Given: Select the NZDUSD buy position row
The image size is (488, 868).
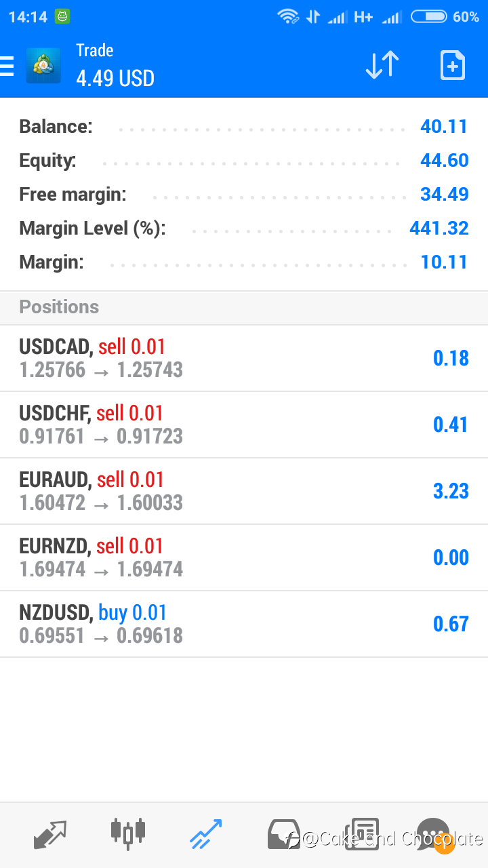Looking at the screenshot, I should coord(244,624).
